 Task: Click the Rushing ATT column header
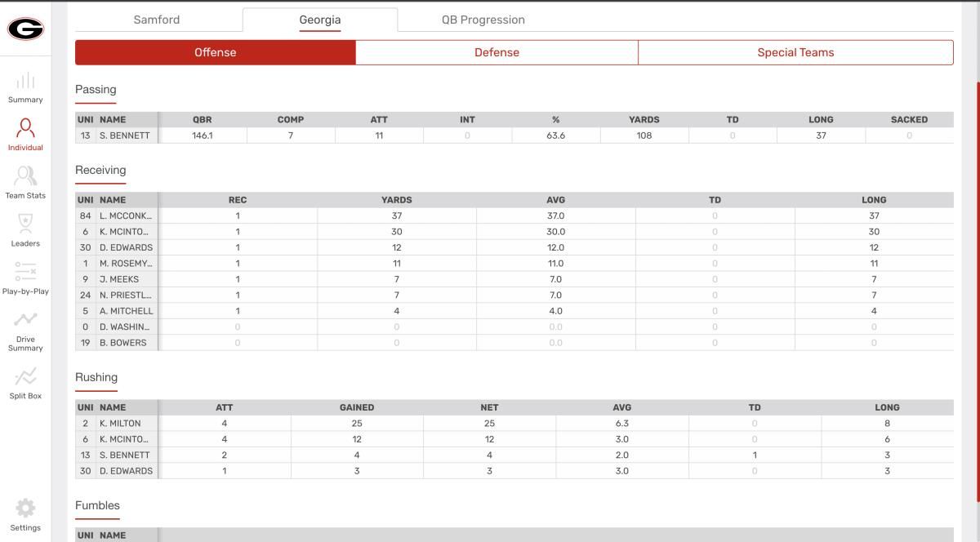click(x=225, y=407)
